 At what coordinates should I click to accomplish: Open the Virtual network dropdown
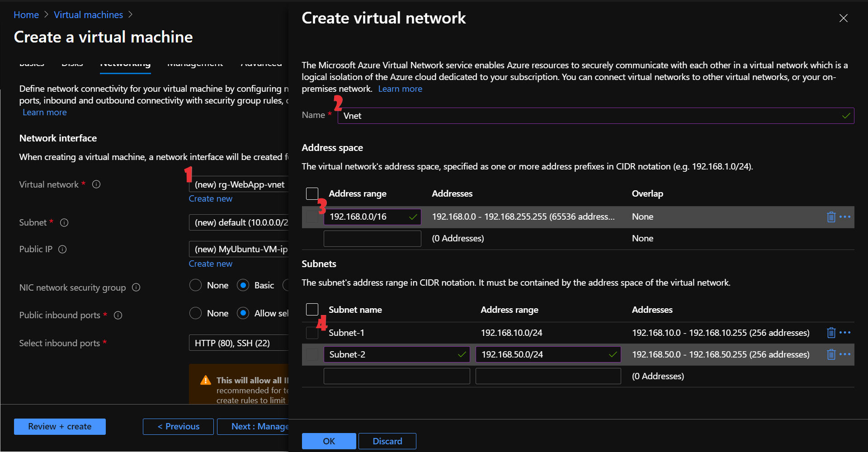[239, 184]
